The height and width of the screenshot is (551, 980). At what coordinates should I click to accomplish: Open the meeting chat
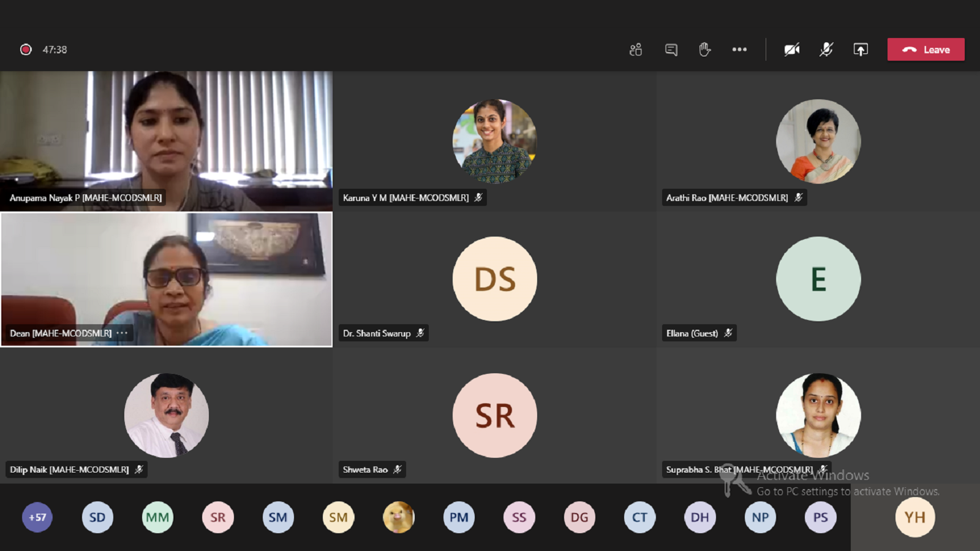tap(671, 50)
